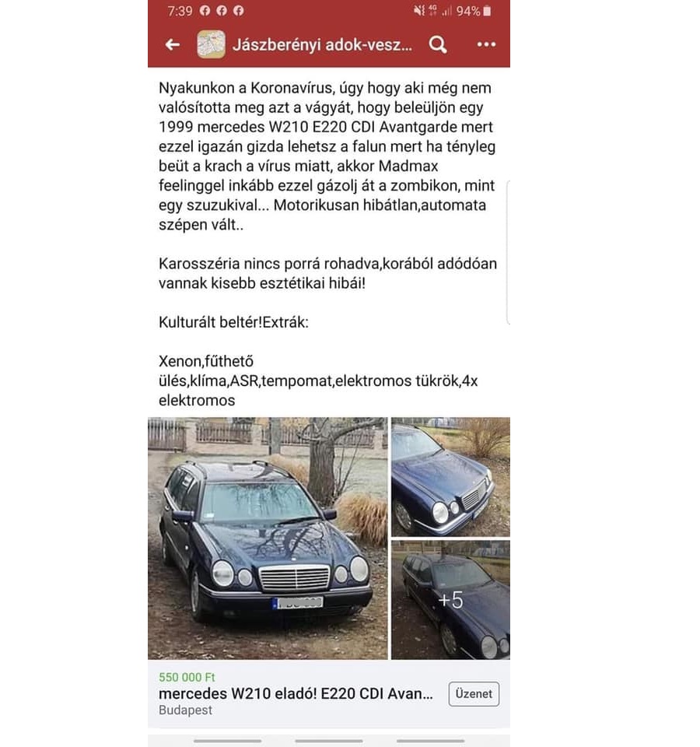This screenshot has width=700, height=747.
Task: Click the Üzenet message button
Action: 474,693
